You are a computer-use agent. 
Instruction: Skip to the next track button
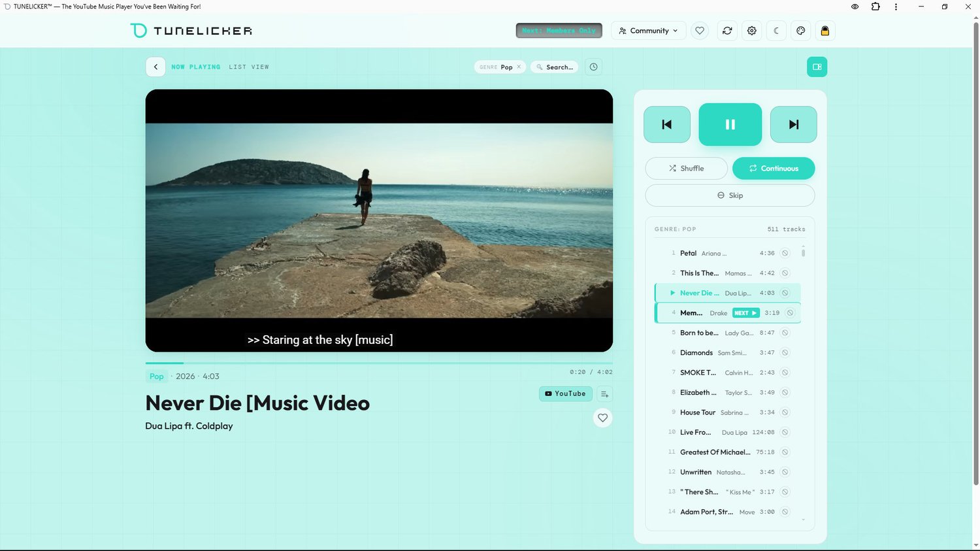794,124
